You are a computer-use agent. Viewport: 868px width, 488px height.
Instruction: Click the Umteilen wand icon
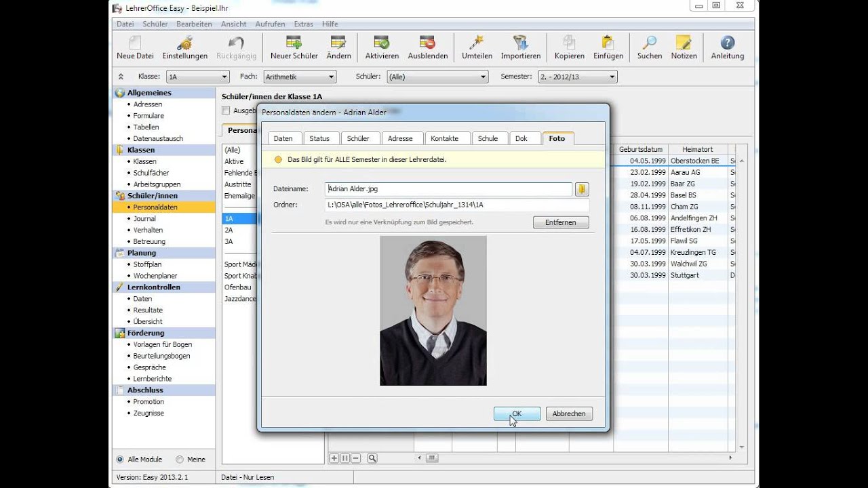coord(477,47)
